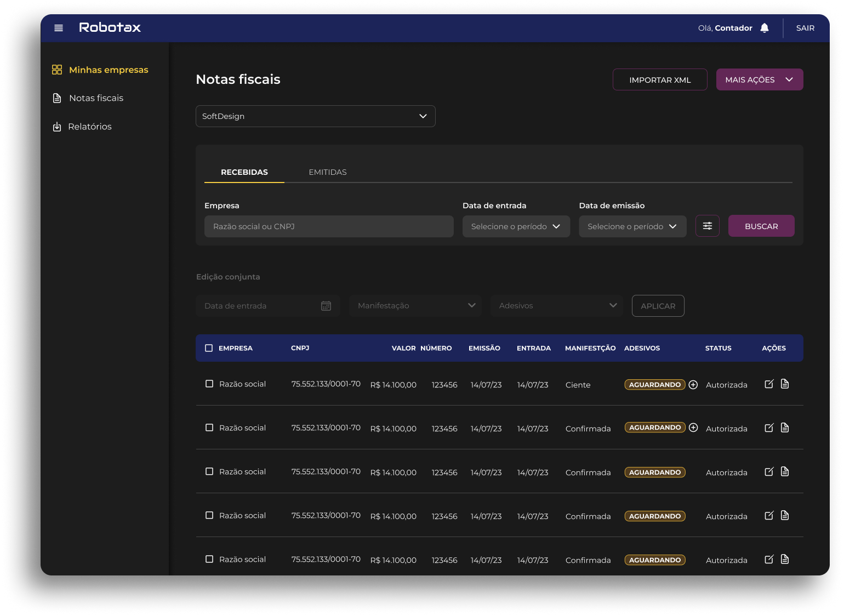Click the AÇÕES column header
Viewport: 844px width, 616px height.
tap(774, 348)
